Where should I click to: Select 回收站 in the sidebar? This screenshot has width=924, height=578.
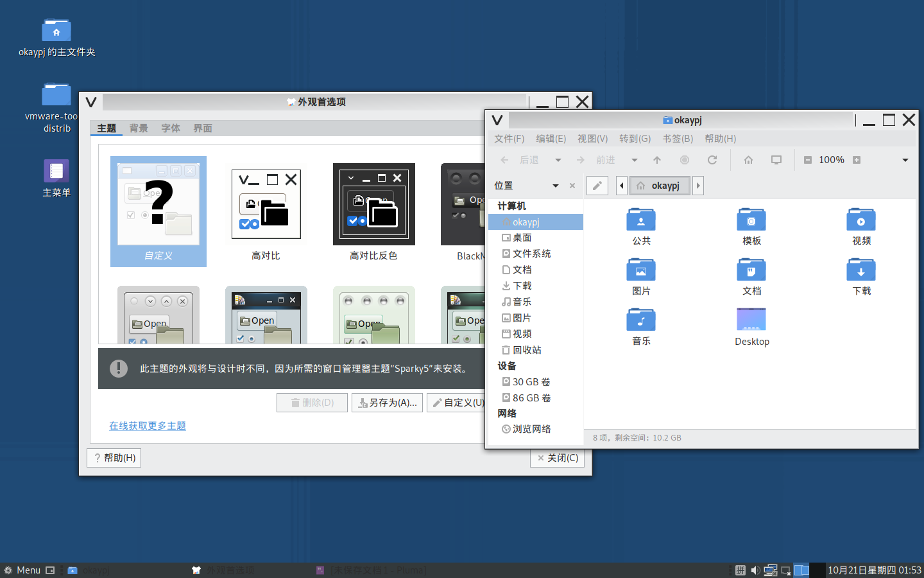click(526, 350)
